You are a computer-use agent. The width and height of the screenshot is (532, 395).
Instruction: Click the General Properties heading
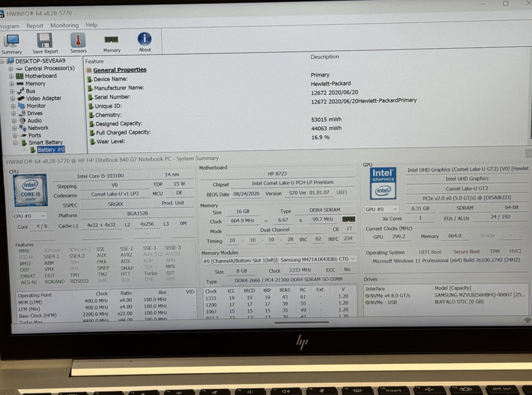tap(120, 70)
